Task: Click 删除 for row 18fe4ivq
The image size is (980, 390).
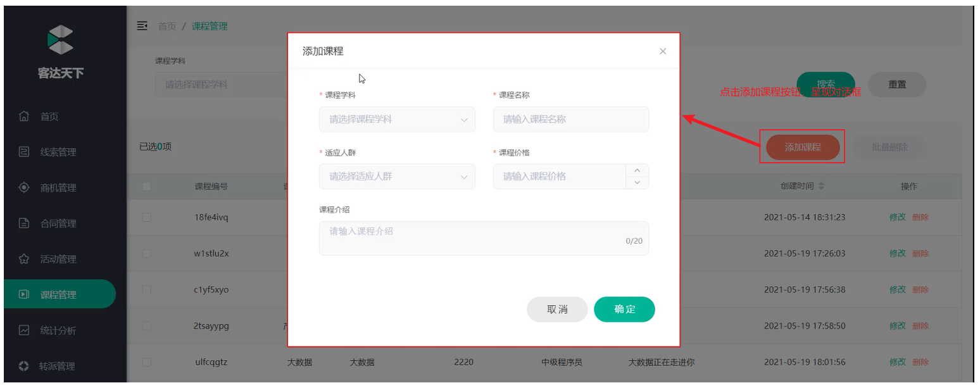Action: pyautogui.click(x=920, y=217)
